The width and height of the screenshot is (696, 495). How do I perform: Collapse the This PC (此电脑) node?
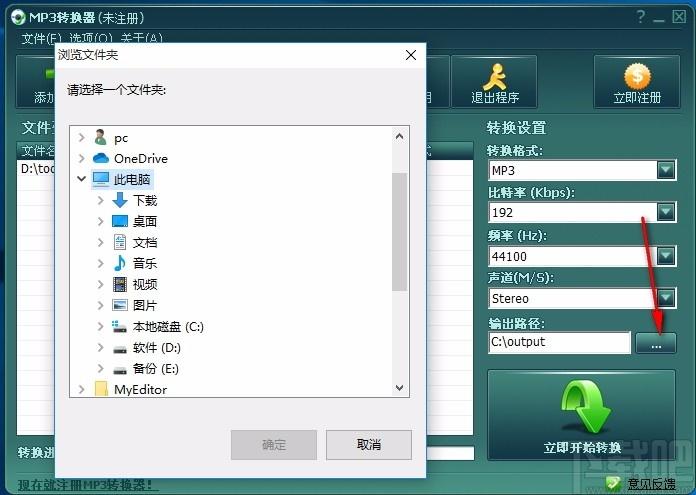pos(81,178)
